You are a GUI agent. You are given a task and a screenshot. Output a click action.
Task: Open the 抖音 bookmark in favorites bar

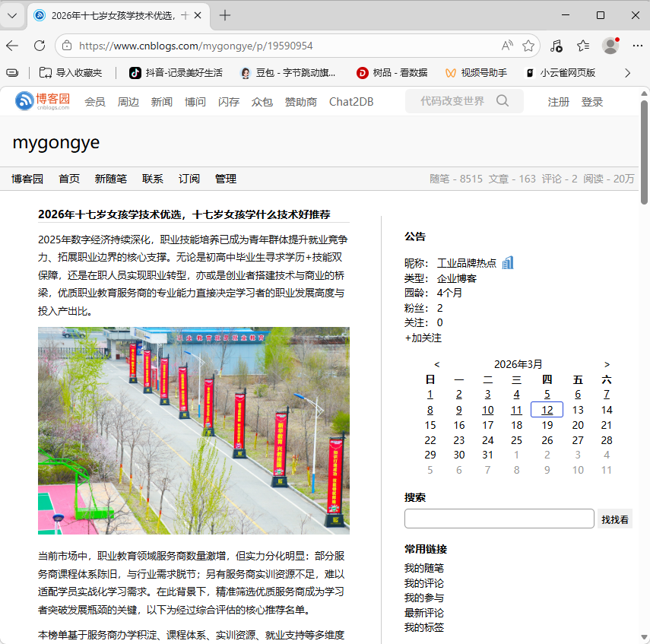click(x=176, y=73)
